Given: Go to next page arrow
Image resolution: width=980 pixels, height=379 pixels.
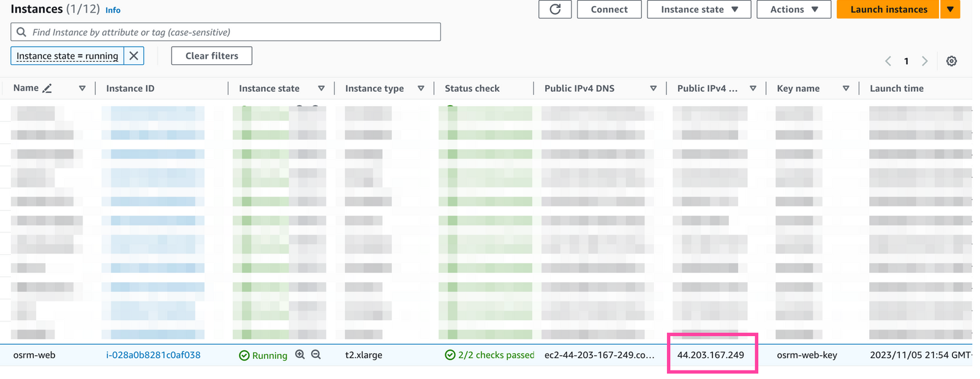Looking at the screenshot, I should pyautogui.click(x=924, y=61).
